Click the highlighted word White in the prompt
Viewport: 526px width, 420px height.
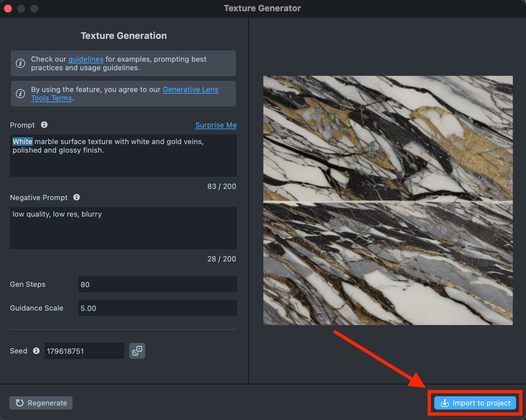pyautogui.click(x=22, y=142)
